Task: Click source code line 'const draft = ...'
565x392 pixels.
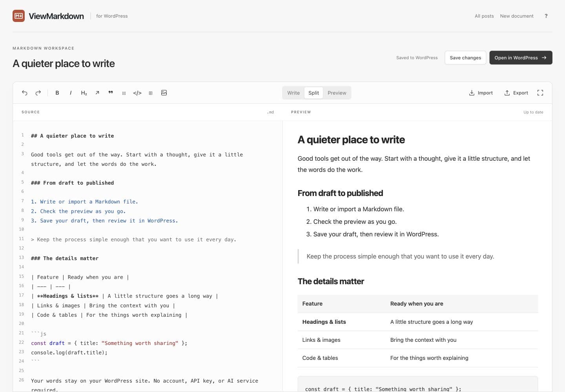Action: pos(109,343)
